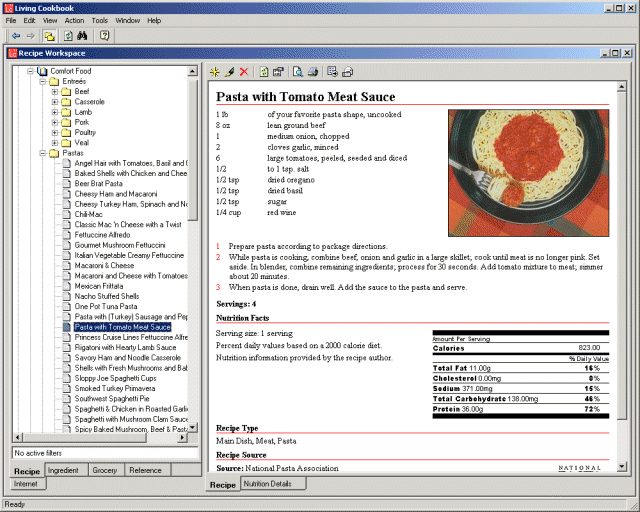Open the Edit menu
The height and width of the screenshot is (512, 640).
(x=29, y=20)
